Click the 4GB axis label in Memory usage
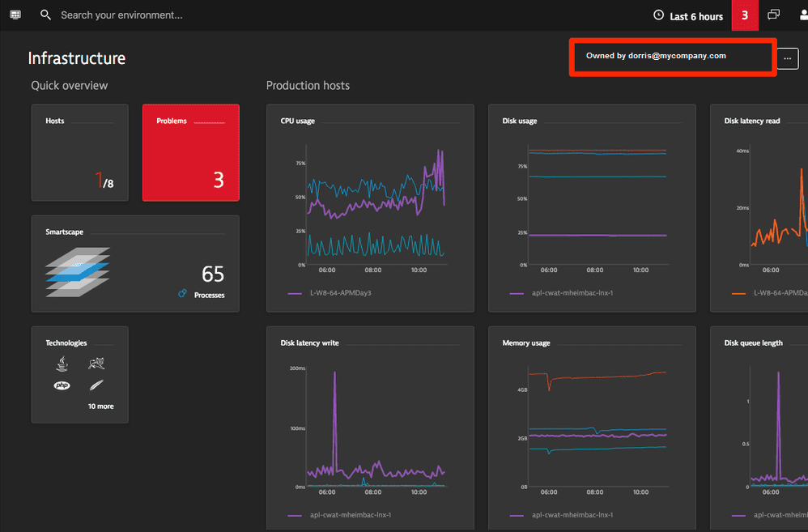Viewport: 808px width, 532px height. 522,389
